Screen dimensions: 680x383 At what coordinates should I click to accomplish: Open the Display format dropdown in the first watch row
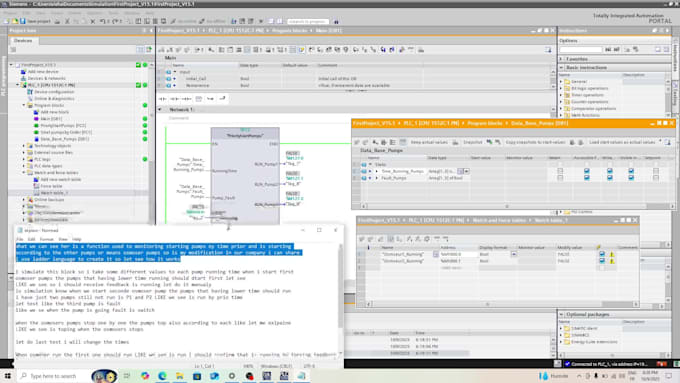[x=513, y=254]
